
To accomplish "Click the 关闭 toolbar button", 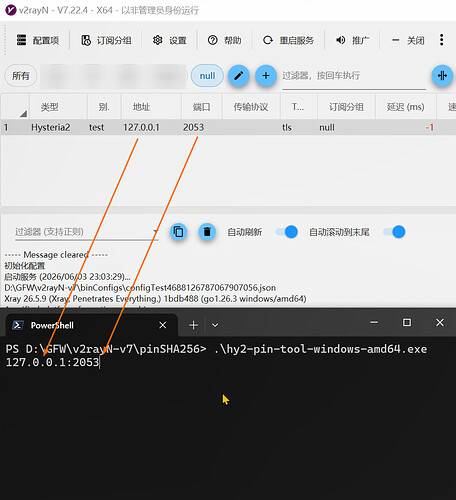I will pos(408,40).
